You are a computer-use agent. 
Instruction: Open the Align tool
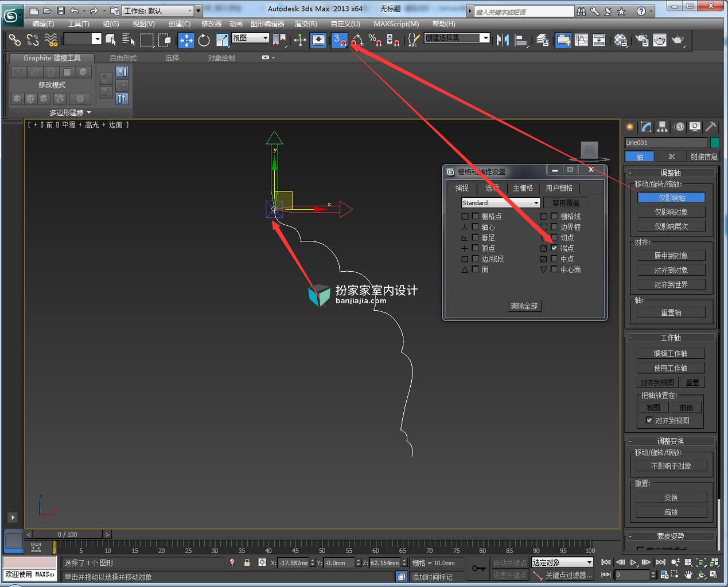coord(521,40)
